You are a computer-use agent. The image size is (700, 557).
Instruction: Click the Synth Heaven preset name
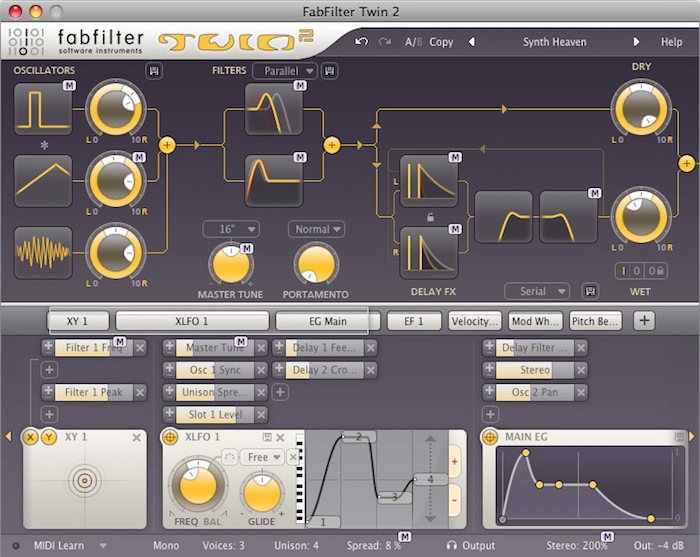(x=554, y=42)
